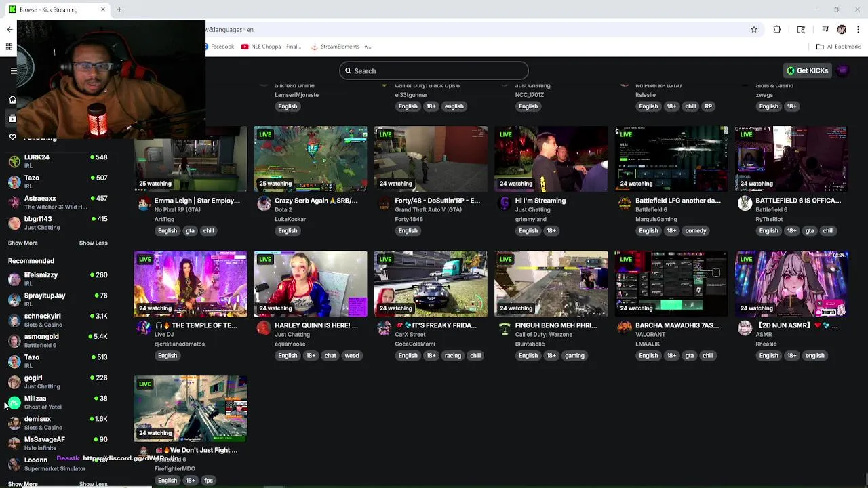Bookmark this page with the star icon
This screenshot has height=488, width=868.
[753, 29]
